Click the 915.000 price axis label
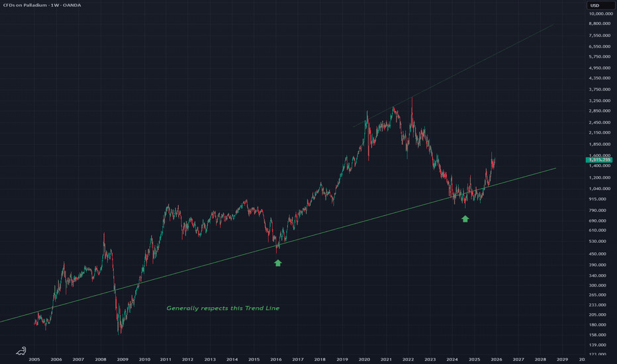 coord(598,199)
